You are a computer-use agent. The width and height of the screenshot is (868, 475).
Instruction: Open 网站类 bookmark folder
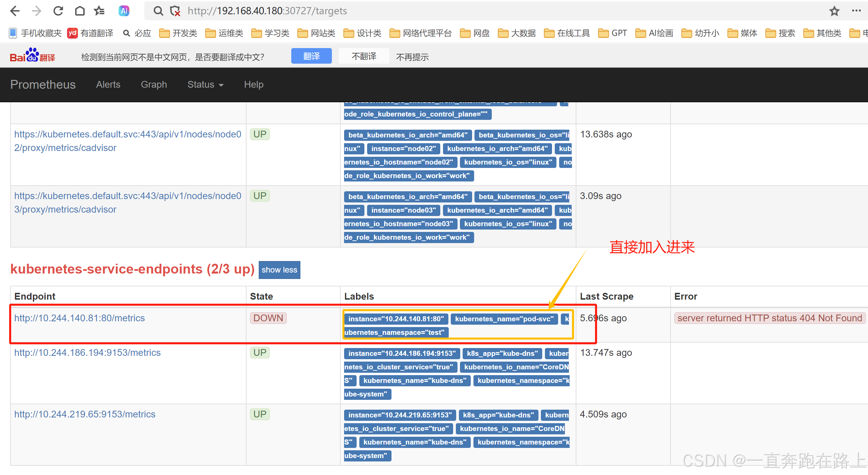tap(316, 33)
